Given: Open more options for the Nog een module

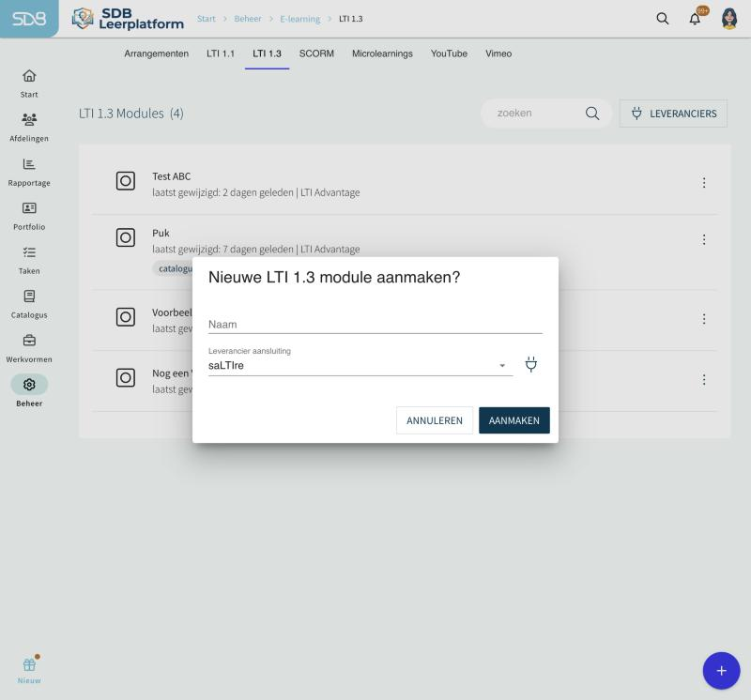Looking at the screenshot, I should [x=704, y=380].
